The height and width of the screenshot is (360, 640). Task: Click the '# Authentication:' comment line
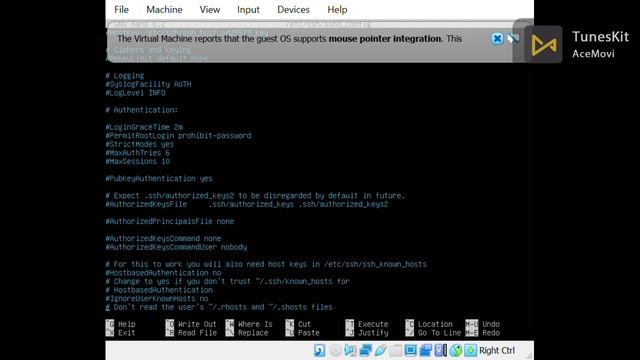[x=142, y=110]
